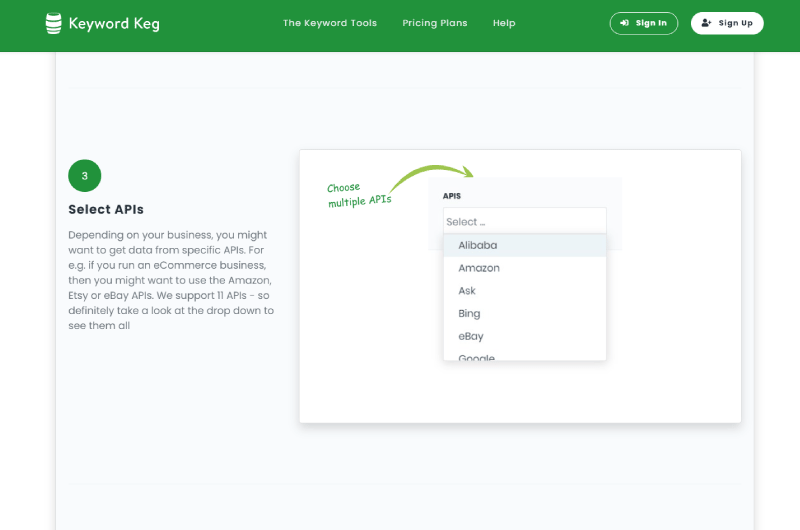Screen dimensions: 800x530
Task: Open The Keyword Tools menu
Action: 330,23
